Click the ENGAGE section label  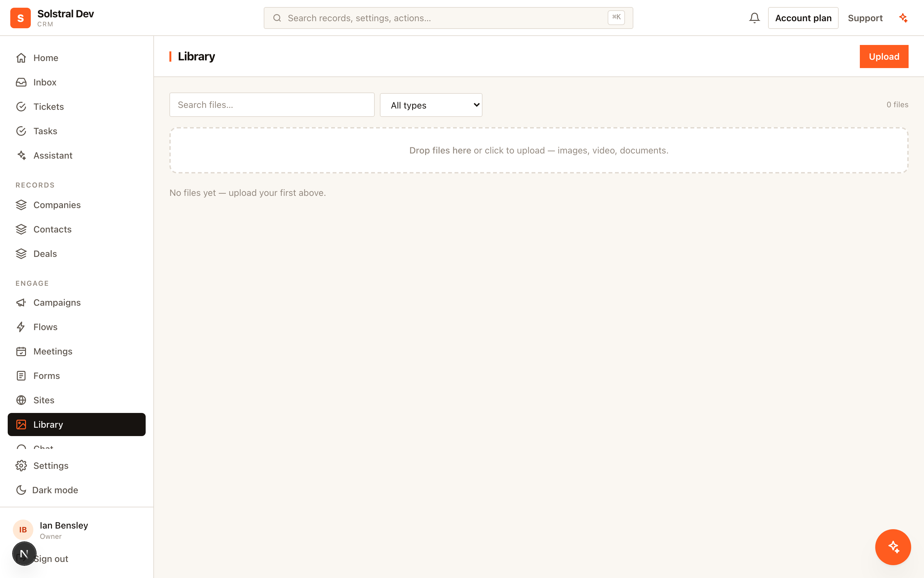click(x=32, y=283)
